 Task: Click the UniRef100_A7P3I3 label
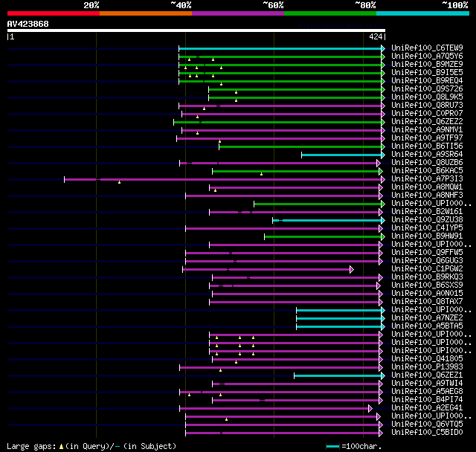pos(427,179)
